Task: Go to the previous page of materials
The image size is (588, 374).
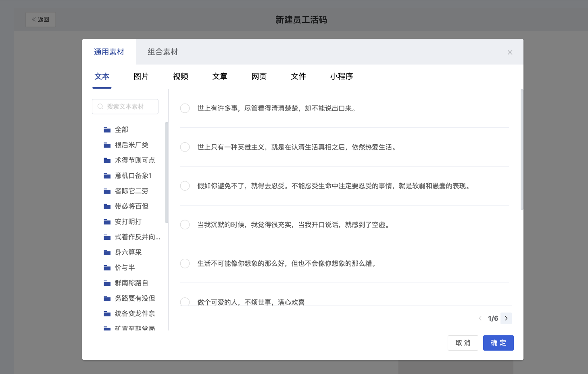Action: pyautogui.click(x=480, y=318)
